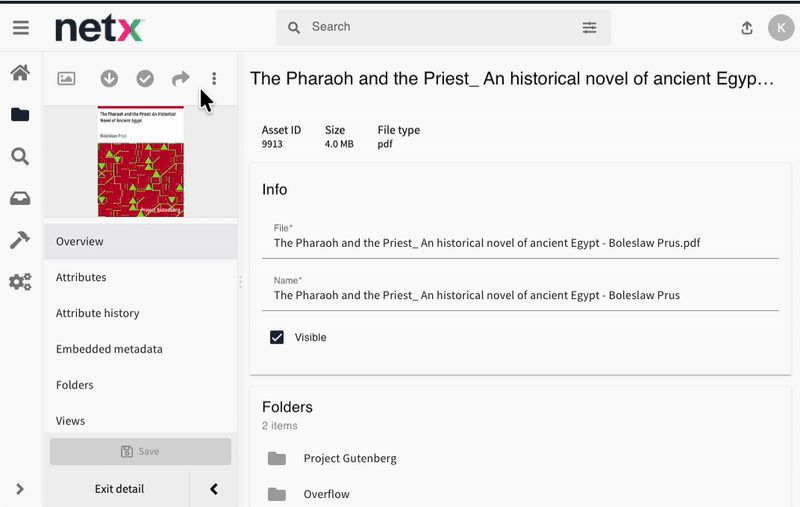The width and height of the screenshot is (800, 507).
Task: Go to the home dashboard icon
Action: (20, 73)
